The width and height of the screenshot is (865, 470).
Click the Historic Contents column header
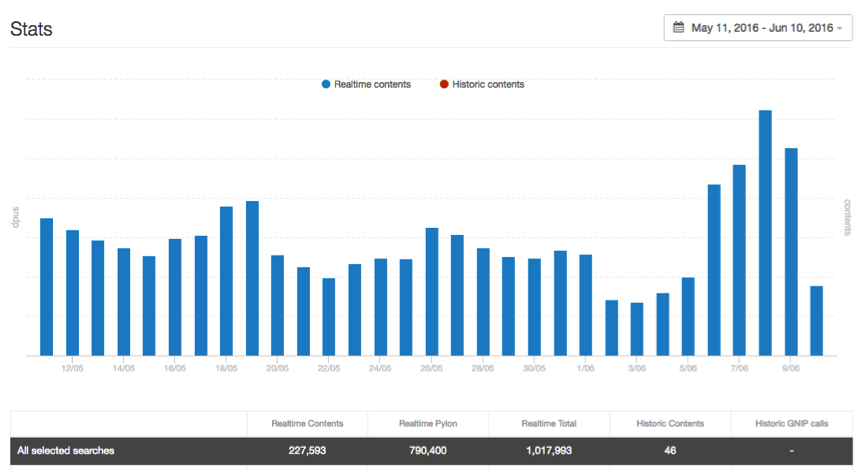coord(669,424)
